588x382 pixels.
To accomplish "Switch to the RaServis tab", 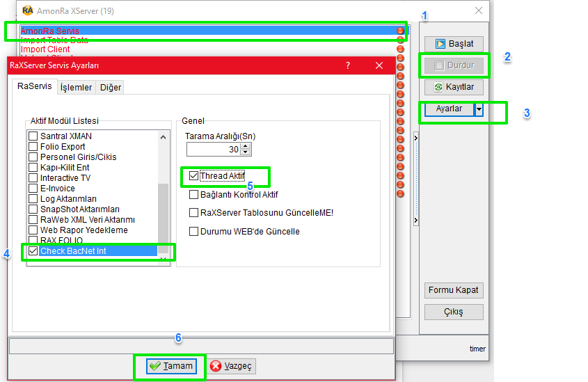I will pyautogui.click(x=35, y=86).
